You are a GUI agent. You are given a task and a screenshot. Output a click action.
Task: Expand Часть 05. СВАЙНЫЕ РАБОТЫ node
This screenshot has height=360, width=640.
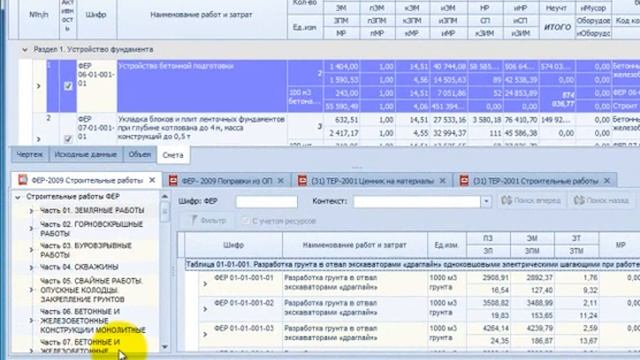pos(31,290)
